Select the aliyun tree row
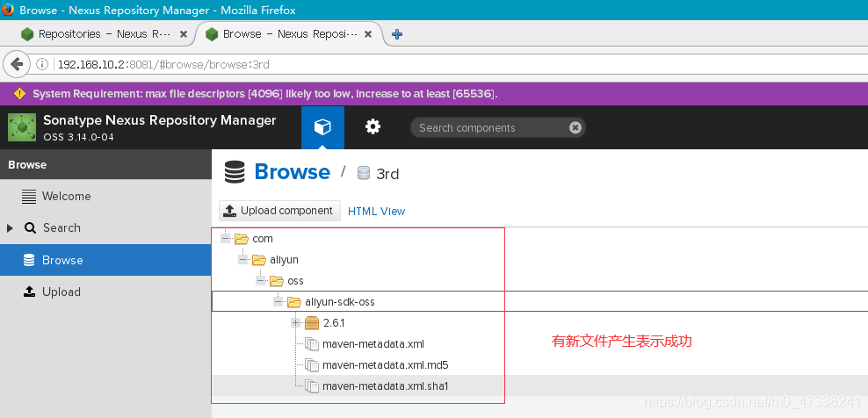 point(539,260)
